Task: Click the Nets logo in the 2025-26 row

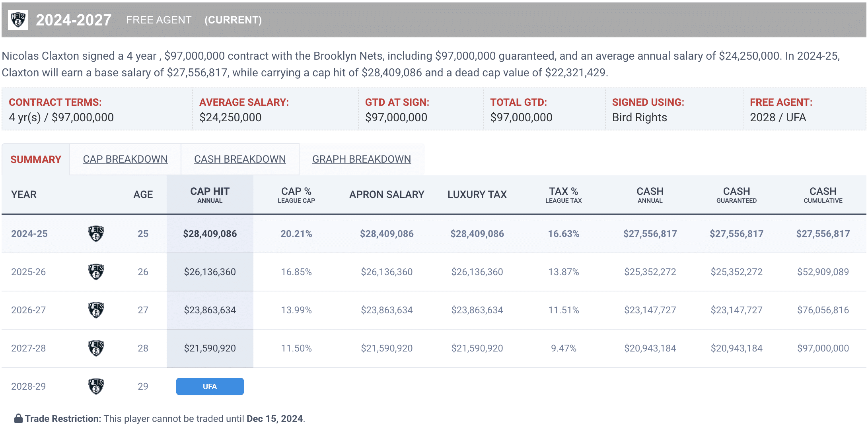Action: 96,272
